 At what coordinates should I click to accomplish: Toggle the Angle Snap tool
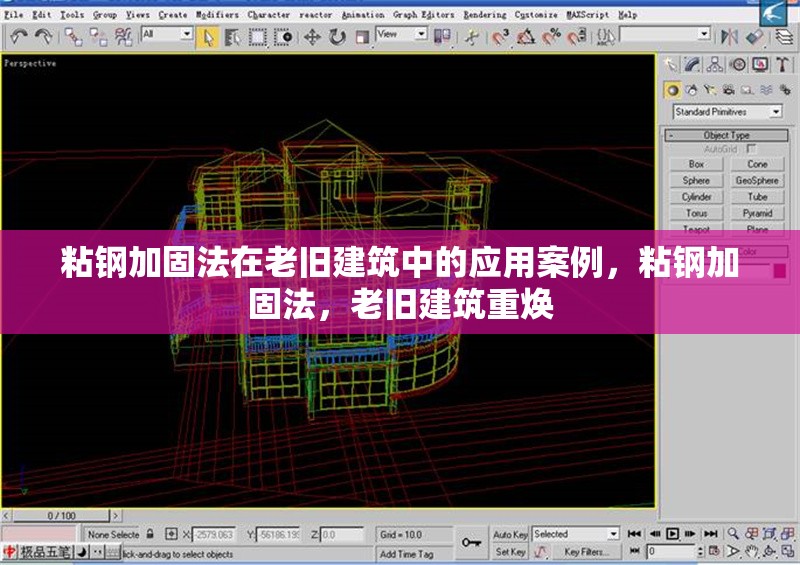526,37
